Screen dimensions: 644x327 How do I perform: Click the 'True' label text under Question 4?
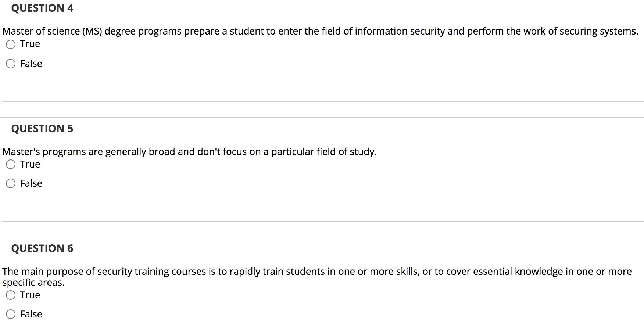pyautogui.click(x=30, y=44)
